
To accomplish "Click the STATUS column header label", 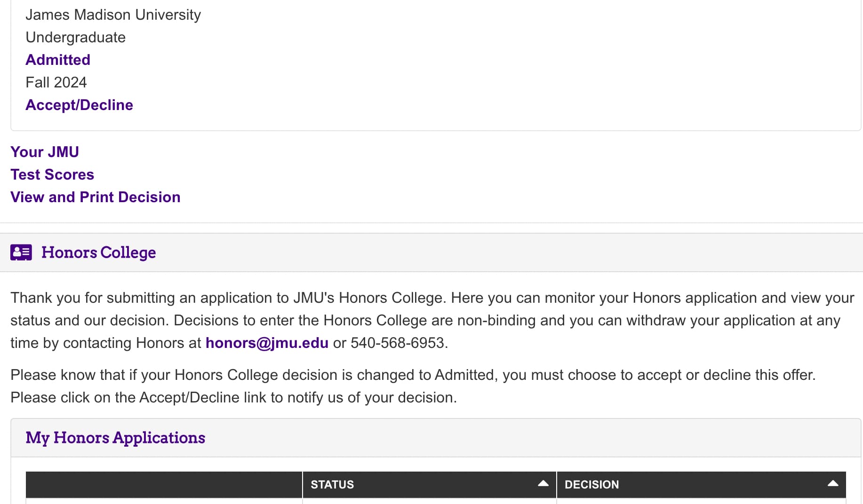I will click(332, 485).
